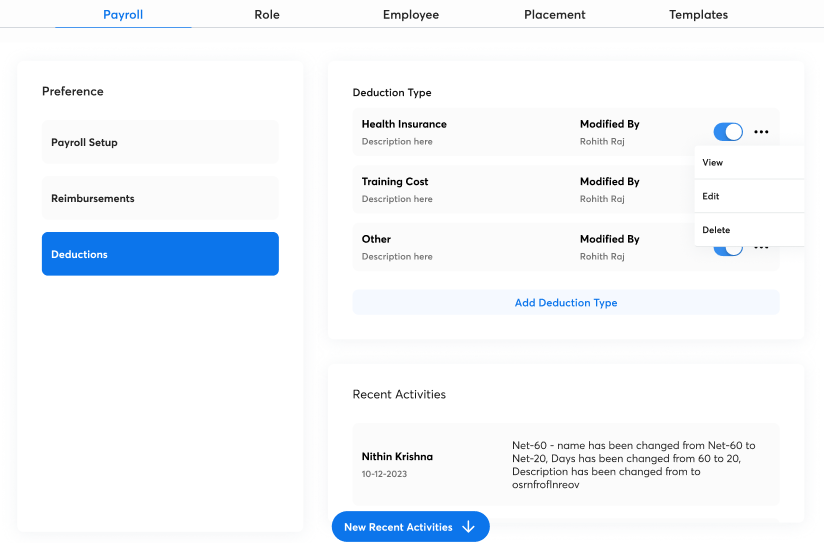
Task: Open the Templates tab
Action: pos(699,15)
